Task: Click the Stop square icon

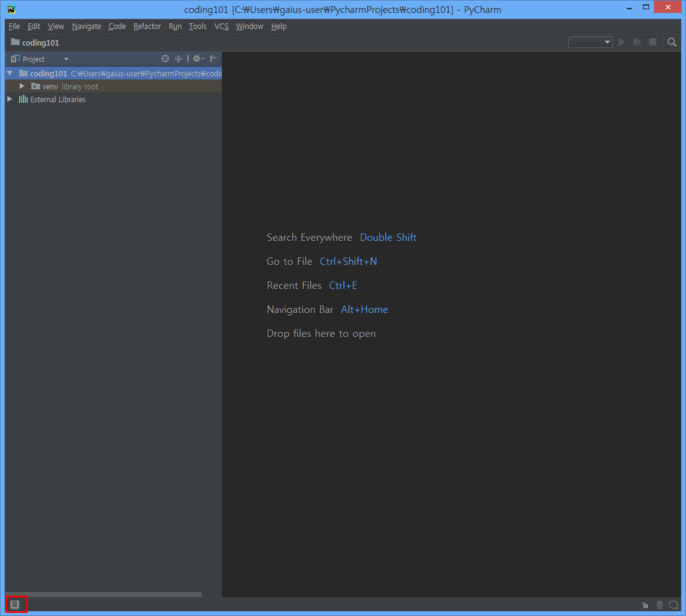Action: pos(653,42)
